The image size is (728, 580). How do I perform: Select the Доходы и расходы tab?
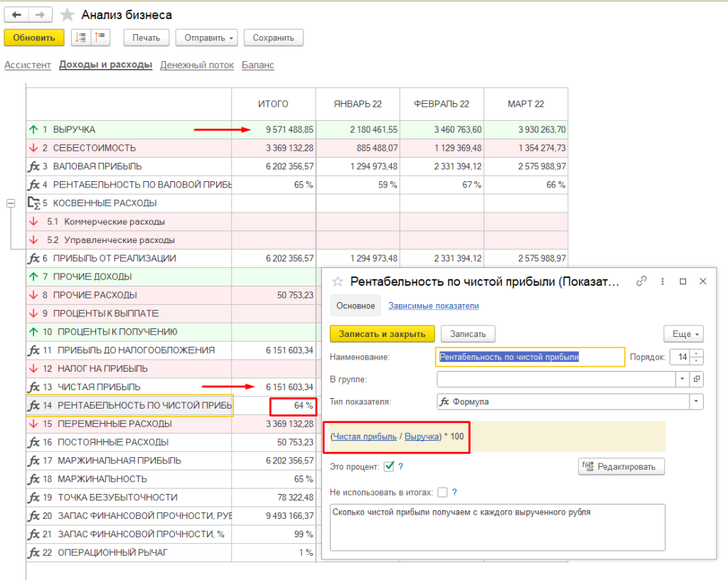pos(105,65)
